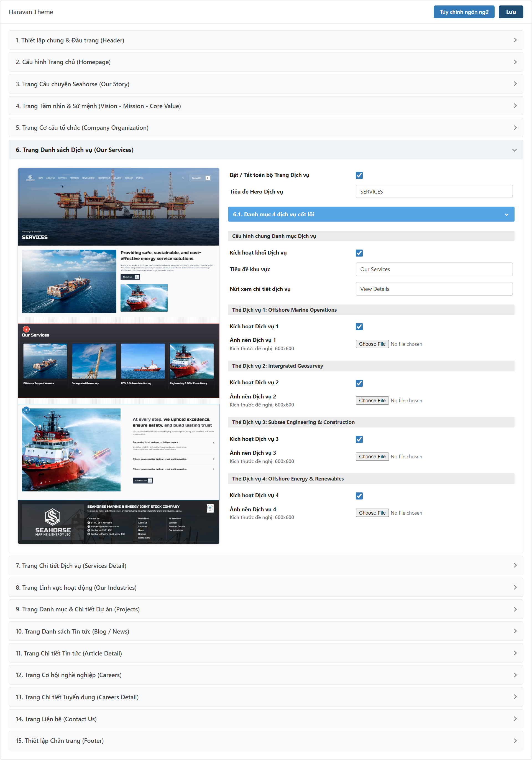Choose File for Ảnh nền Dịch vụ 3
Image resolution: width=532 pixels, height=760 pixels.
coord(372,456)
